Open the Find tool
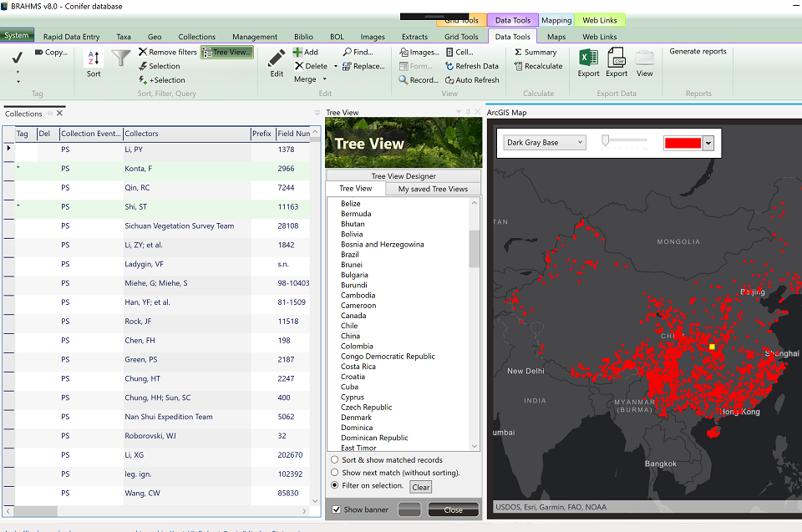 (358, 52)
